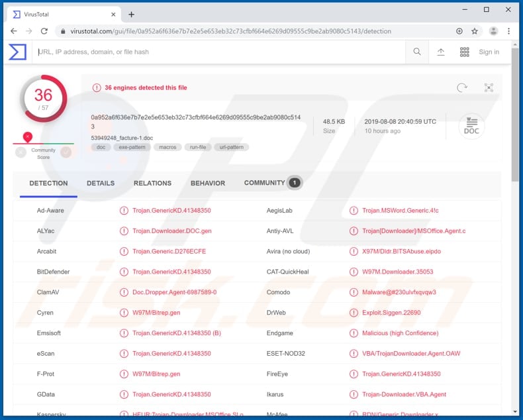Click 'X97M/Dldr.BITSAbuse.eipdo' Avira result
523x420 pixels.
[402, 251]
